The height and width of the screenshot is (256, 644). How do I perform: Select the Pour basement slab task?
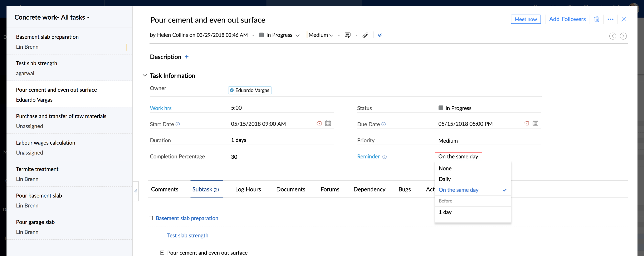pyautogui.click(x=69, y=201)
